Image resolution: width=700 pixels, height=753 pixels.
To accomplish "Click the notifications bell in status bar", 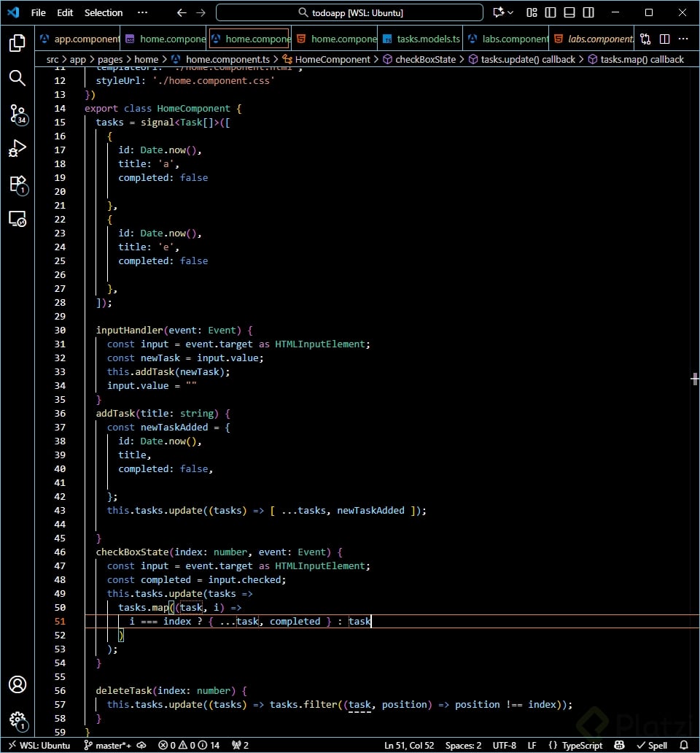I will tap(684, 745).
